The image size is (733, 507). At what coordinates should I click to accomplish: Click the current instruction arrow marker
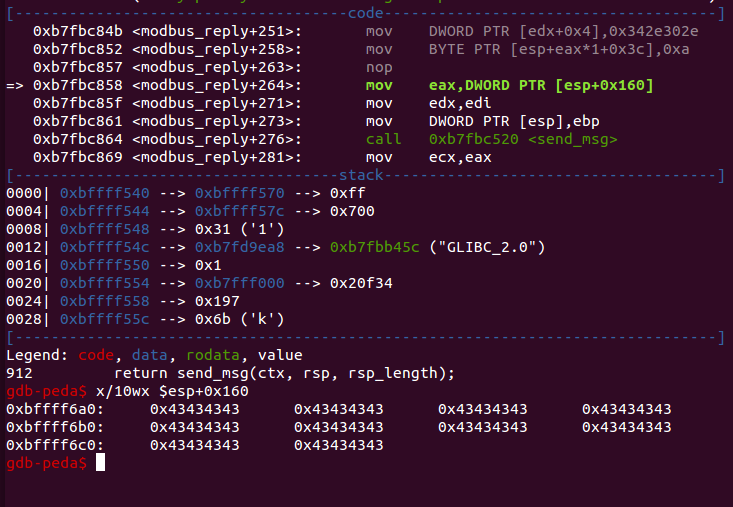[14, 86]
